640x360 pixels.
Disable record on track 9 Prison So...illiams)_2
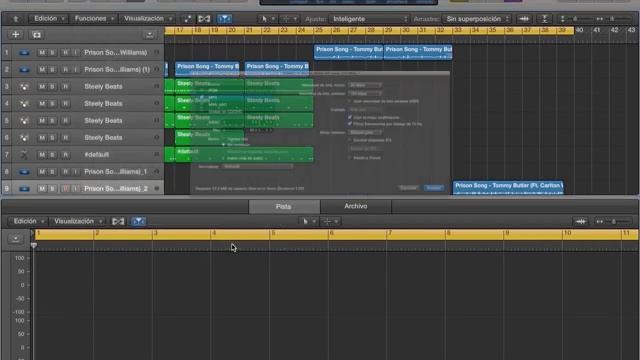coord(65,189)
